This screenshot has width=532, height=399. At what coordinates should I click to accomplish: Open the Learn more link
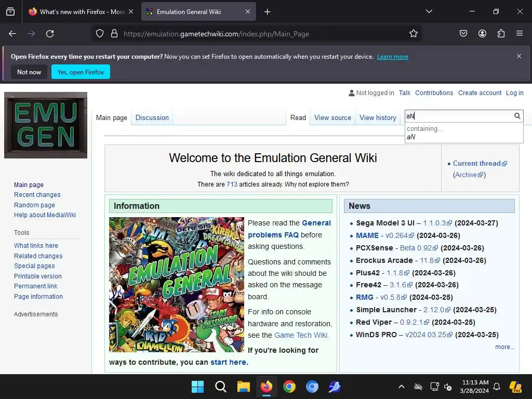tap(393, 57)
